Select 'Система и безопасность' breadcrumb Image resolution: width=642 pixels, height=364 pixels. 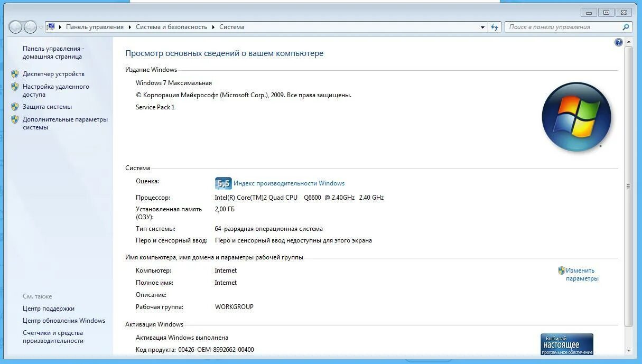171,27
